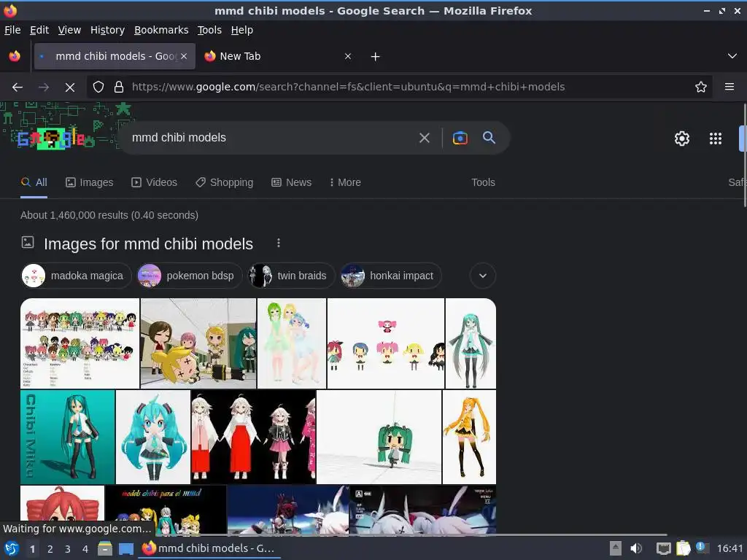This screenshot has width=747, height=560.
Task: Open a new tab with the plus button
Action: click(x=375, y=57)
